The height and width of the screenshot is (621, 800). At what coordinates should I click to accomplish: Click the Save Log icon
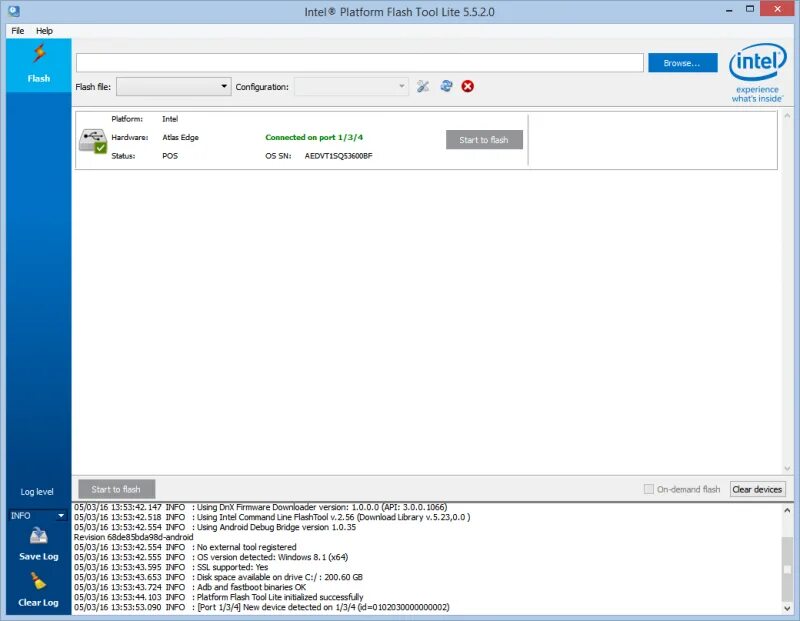(x=39, y=536)
